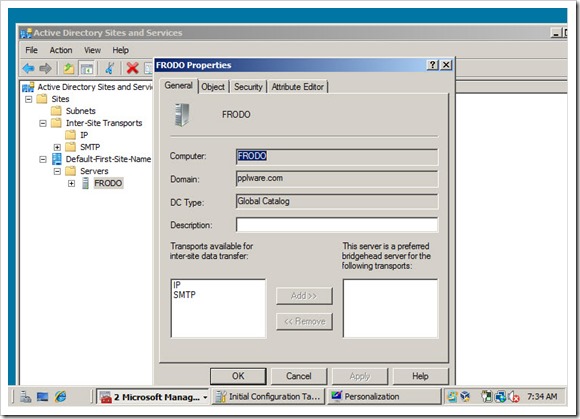Viewport: 580px width, 419px height.
Task: Click the Up one level folder icon
Action: tap(69, 68)
